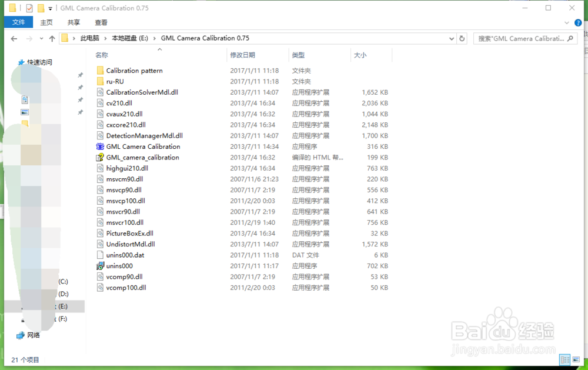The height and width of the screenshot is (370, 588).
Task: Expand the ribbon with the chevron
Action: (x=567, y=23)
